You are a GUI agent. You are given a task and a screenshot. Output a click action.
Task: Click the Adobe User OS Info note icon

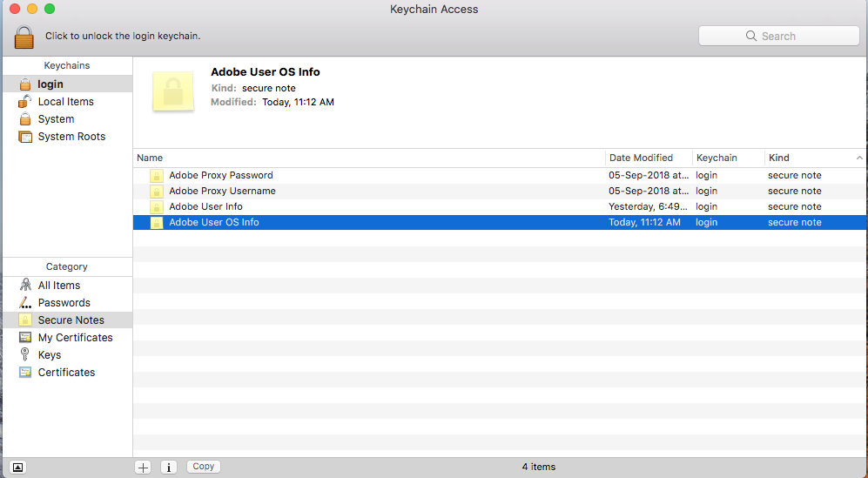(157, 223)
